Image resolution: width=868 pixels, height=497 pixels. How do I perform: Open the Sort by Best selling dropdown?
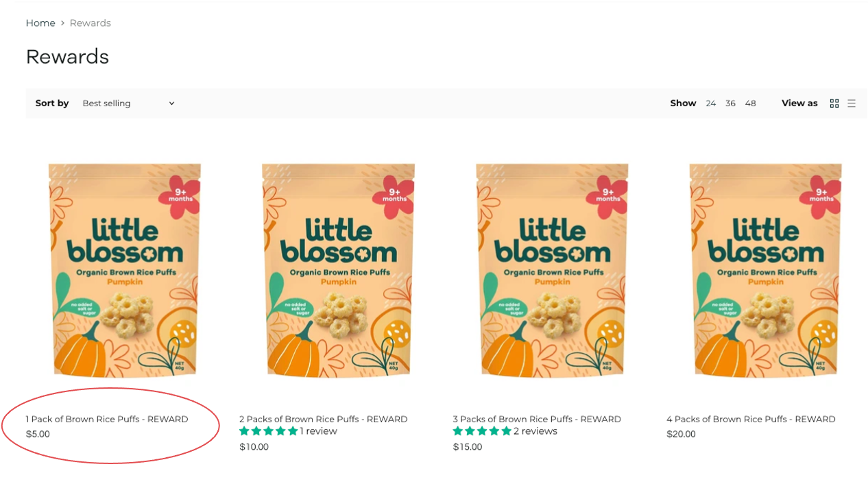tap(128, 104)
